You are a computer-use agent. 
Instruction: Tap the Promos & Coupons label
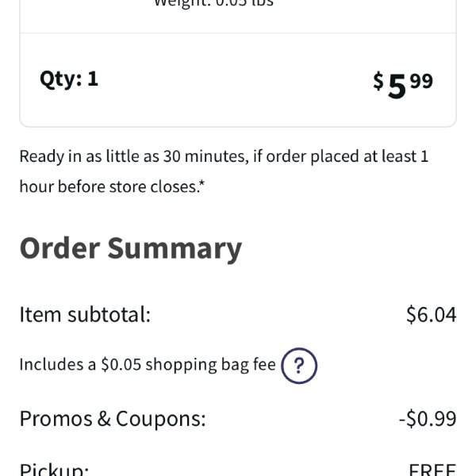click(113, 419)
